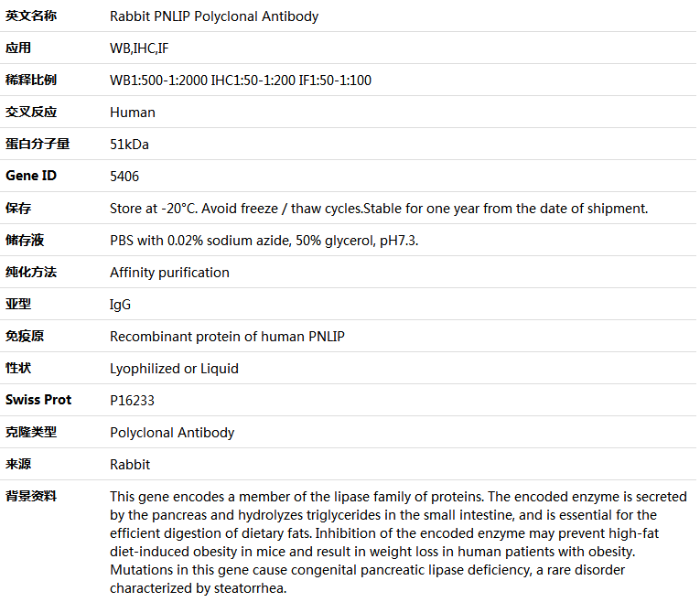This screenshot has height=602, width=700.
Task: Click the Gene ID number 5406
Action: [x=124, y=177]
